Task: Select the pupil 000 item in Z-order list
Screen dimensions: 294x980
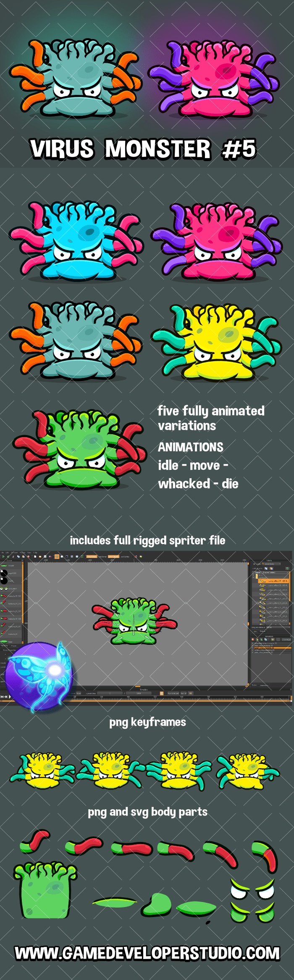Action: (x=11, y=573)
